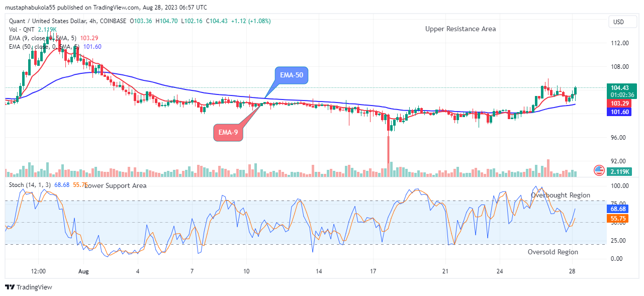Select the Oversold Region text annotation
644x296 pixels.
[x=553, y=252]
